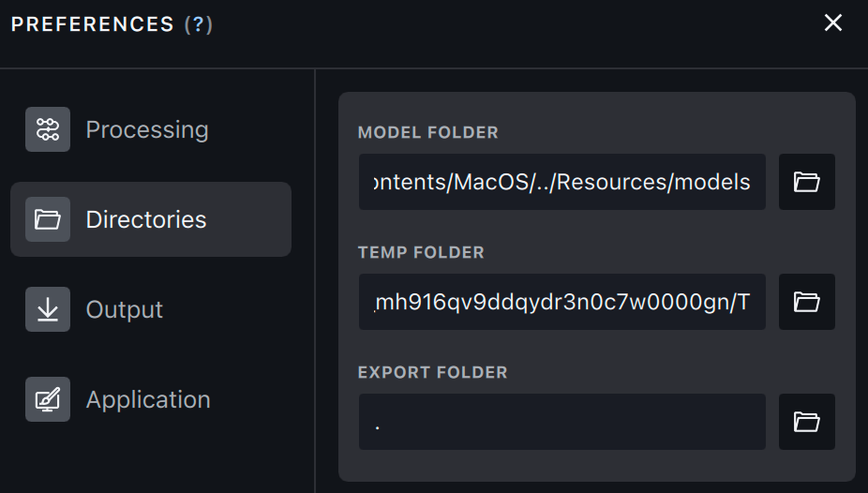Image resolution: width=868 pixels, height=493 pixels.
Task: Click the Processing sliders icon
Action: click(48, 129)
